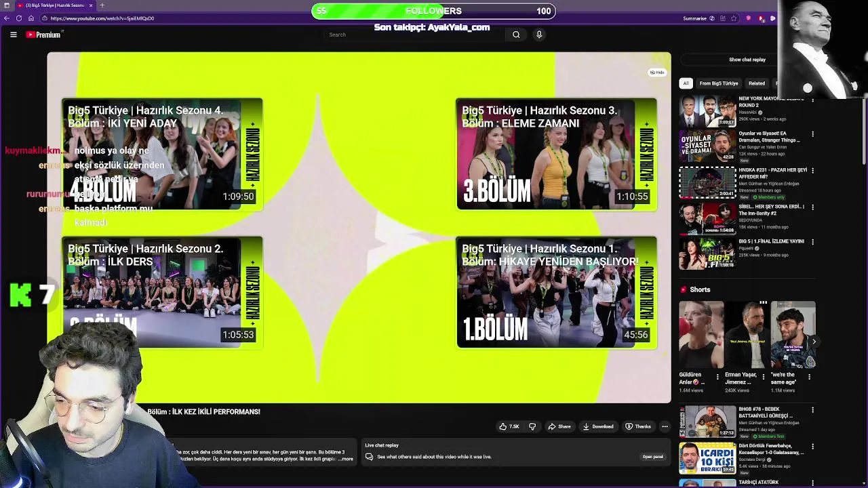Click the browser address bar URL
The height and width of the screenshot is (488, 868).
point(102,18)
